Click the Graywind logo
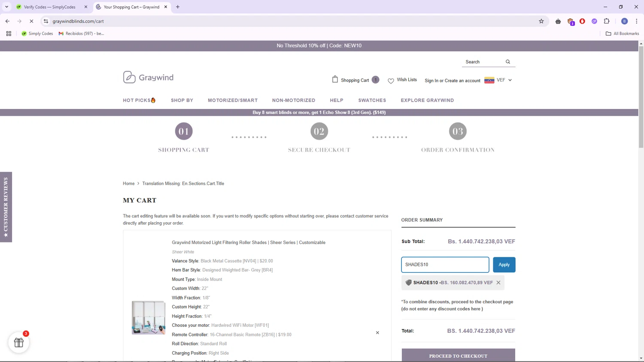 (x=148, y=77)
